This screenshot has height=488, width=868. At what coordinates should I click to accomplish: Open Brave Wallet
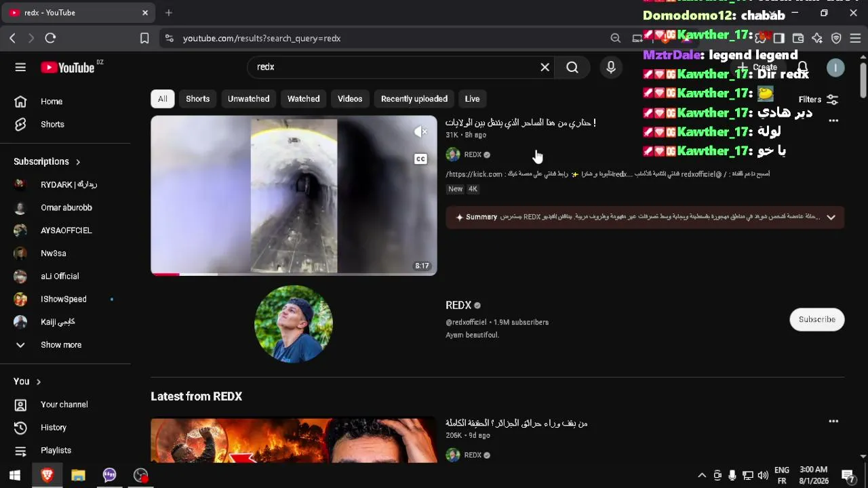coord(798,39)
